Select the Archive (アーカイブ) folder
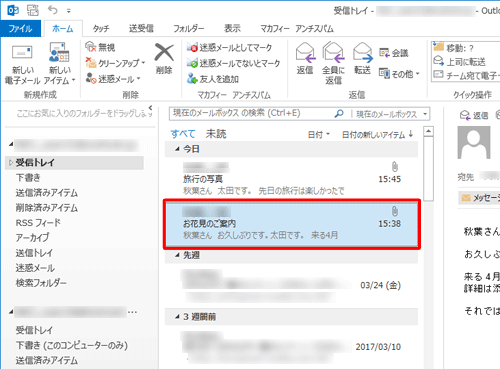 click(x=32, y=238)
